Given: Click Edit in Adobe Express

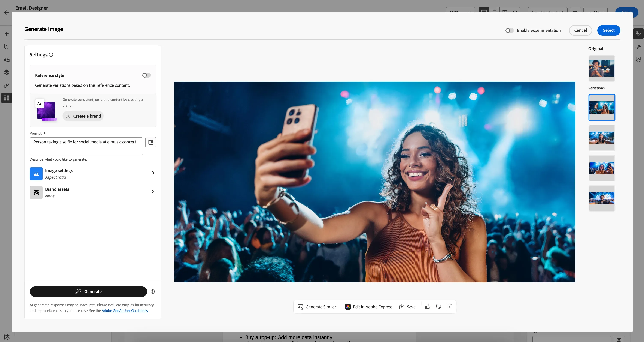Looking at the screenshot, I should [369, 307].
